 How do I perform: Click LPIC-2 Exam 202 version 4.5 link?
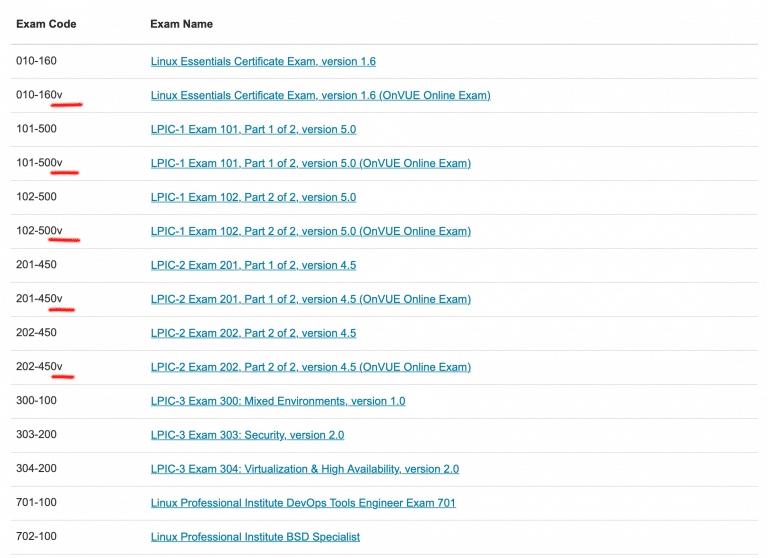[x=253, y=334]
